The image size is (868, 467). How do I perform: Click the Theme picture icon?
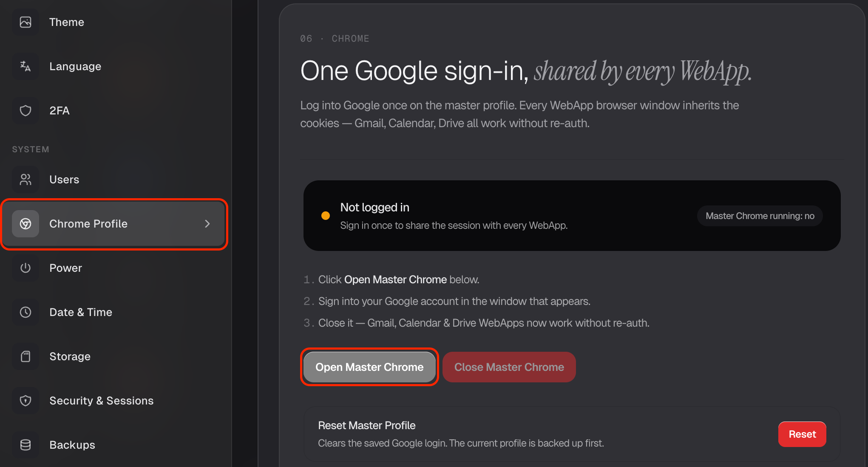(x=26, y=22)
